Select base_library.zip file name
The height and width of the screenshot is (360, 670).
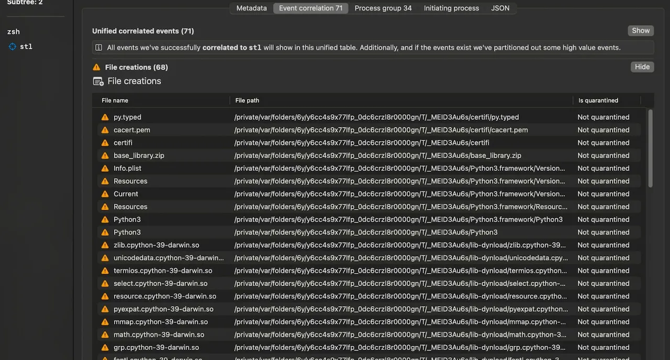[x=138, y=155]
